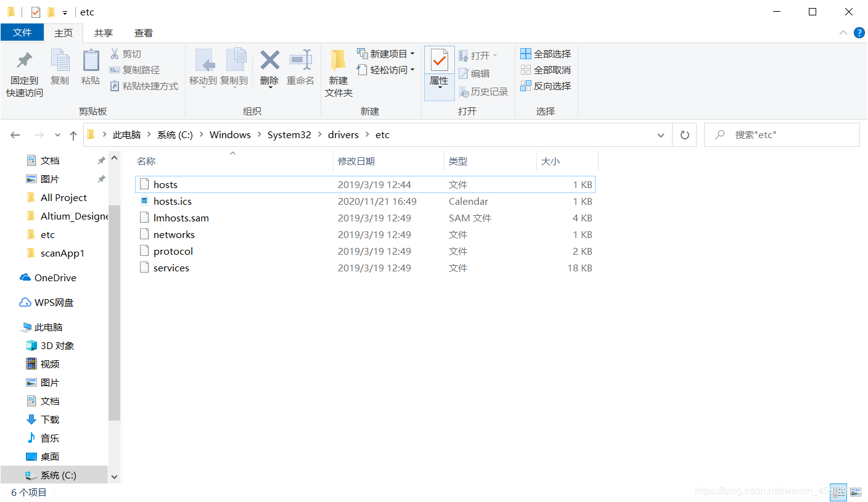Click the Edit (编辑) ribbon button
Screen dimensions: 868x502
point(474,73)
